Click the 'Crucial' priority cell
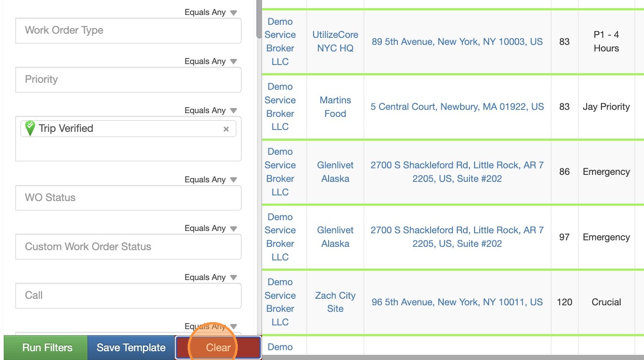The width and height of the screenshot is (644, 360). click(606, 302)
